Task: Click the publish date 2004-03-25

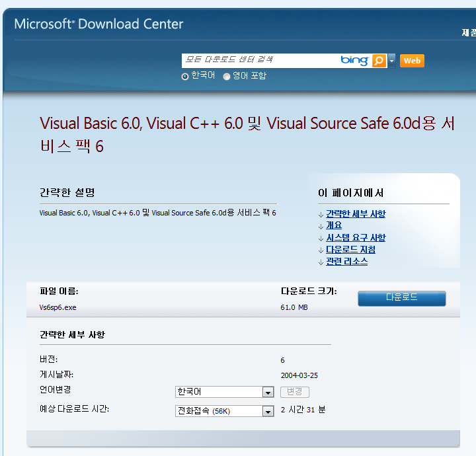Action: pos(299,375)
